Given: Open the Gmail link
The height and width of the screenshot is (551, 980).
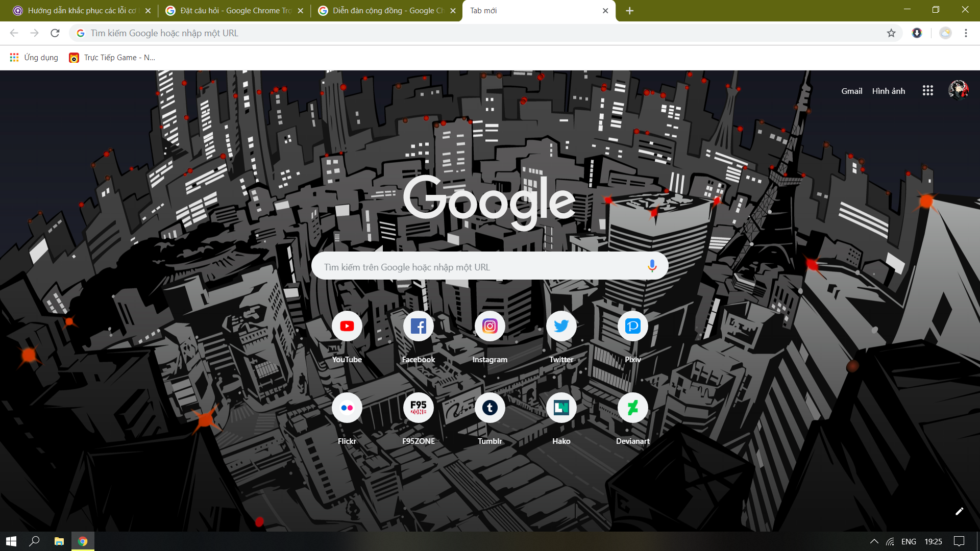Looking at the screenshot, I should (x=852, y=91).
